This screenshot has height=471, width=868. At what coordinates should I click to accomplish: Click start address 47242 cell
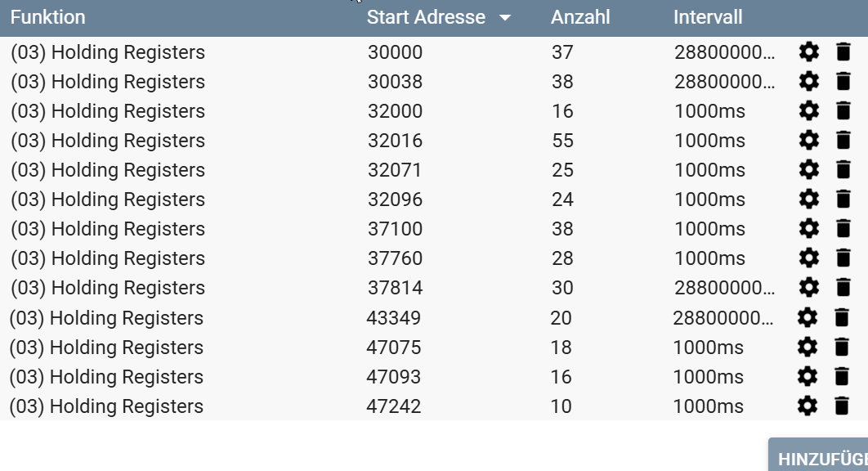click(394, 406)
